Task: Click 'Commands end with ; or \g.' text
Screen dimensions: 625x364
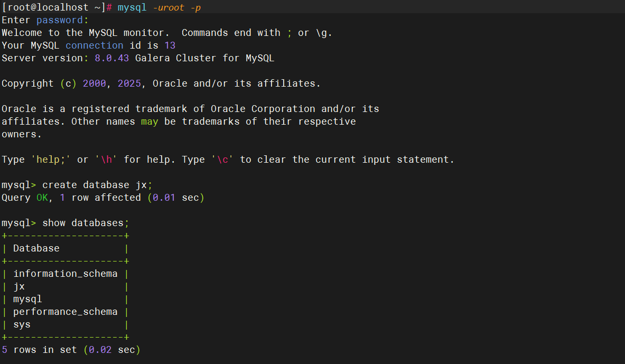Action: (257, 33)
